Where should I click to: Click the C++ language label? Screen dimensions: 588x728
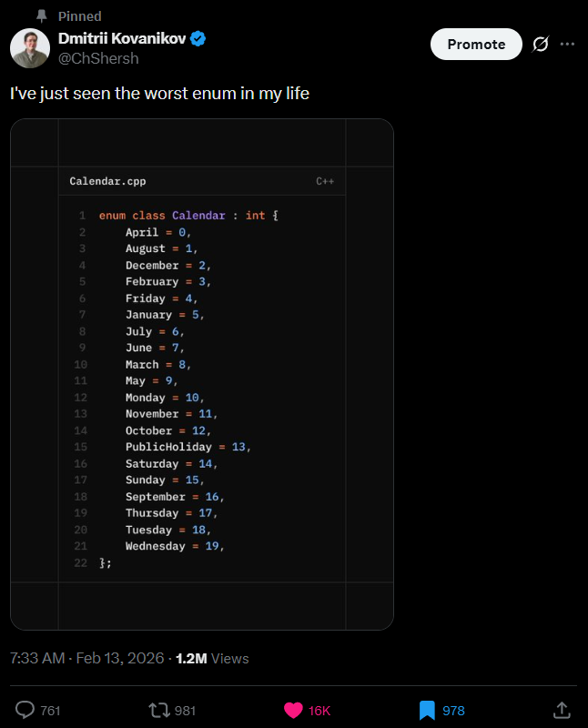coord(325,181)
